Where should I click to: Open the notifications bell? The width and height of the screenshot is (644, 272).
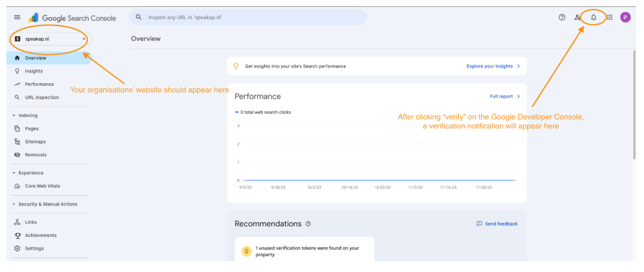click(x=594, y=17)
